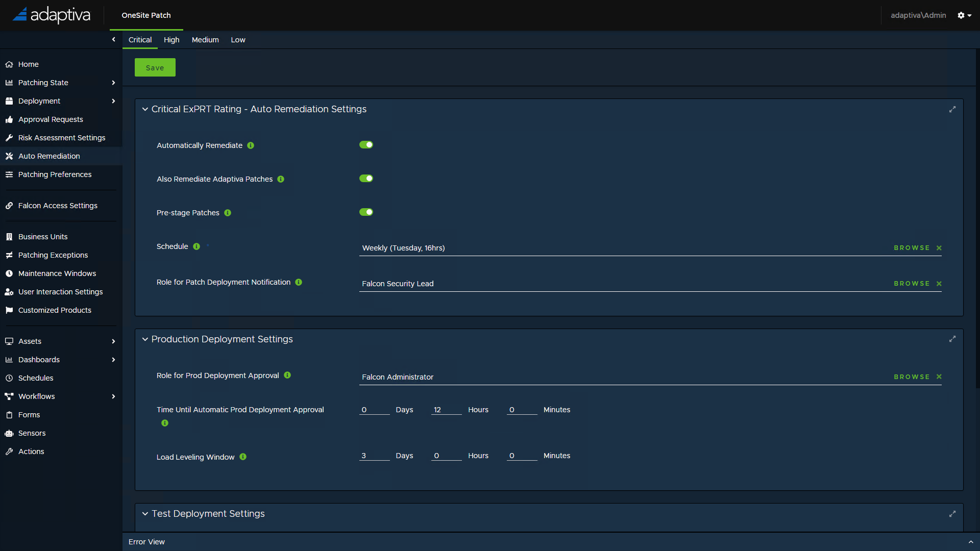
Task: Expand the Patching State sidebar submenu
Action: [113, 83]
